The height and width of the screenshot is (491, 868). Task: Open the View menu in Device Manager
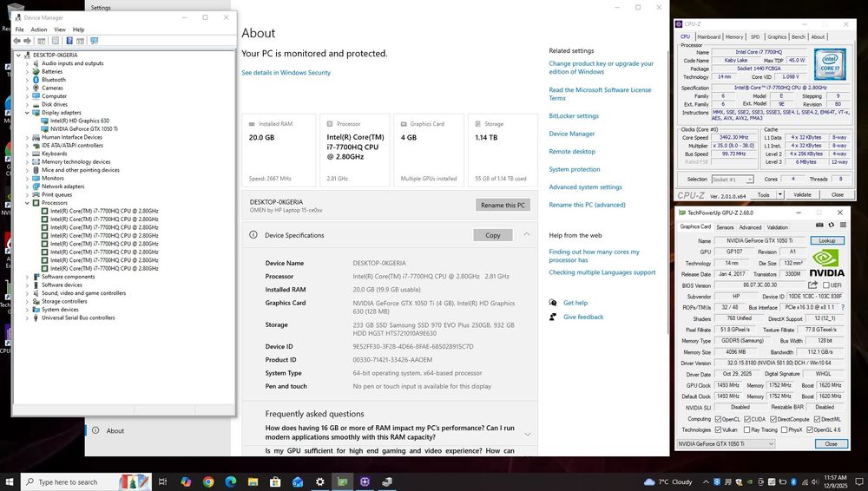click(60, 29)
